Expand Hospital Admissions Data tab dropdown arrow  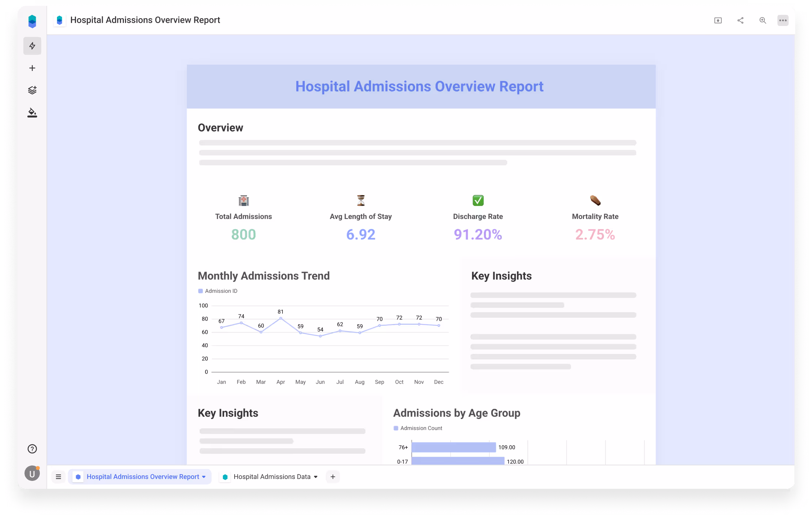[x=316, y=477]
